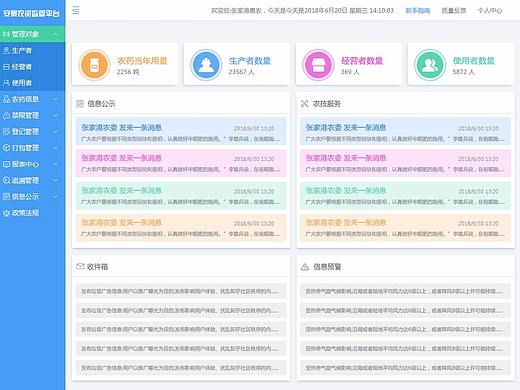
Task: Click the green 使用者数量 users icon
Action: [x=430, y=65]
